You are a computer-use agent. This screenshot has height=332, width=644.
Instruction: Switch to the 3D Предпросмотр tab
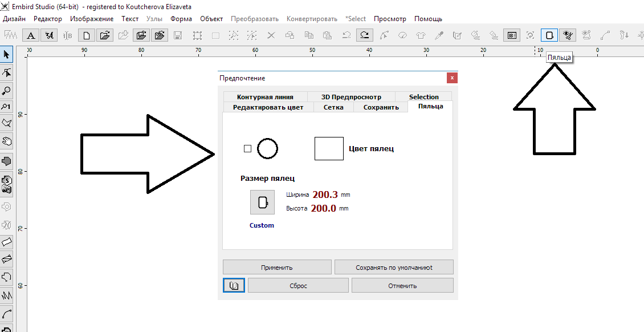(x=350, y=97)
